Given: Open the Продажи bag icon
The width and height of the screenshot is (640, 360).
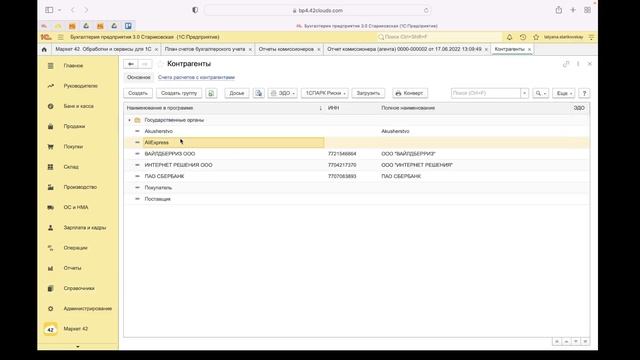Looking at the screenshot, I should [51, 127].
